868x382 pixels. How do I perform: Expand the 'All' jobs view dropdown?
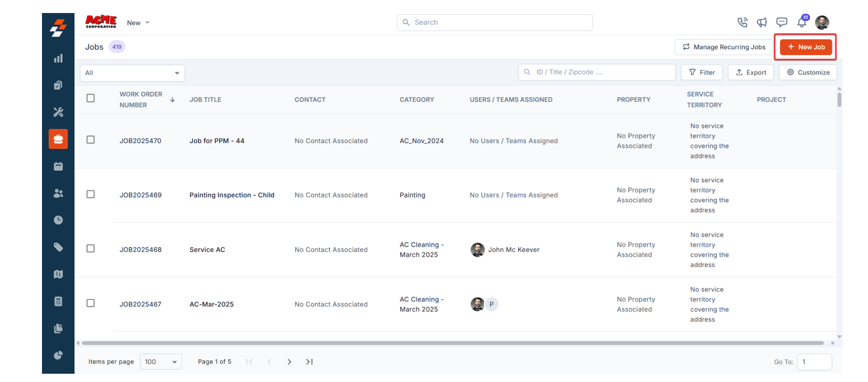tap(132, 73)
